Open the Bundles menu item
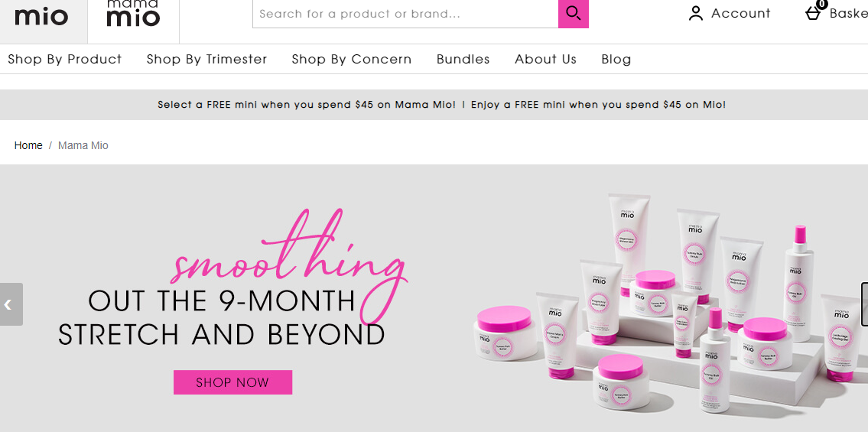 (463, 59)
